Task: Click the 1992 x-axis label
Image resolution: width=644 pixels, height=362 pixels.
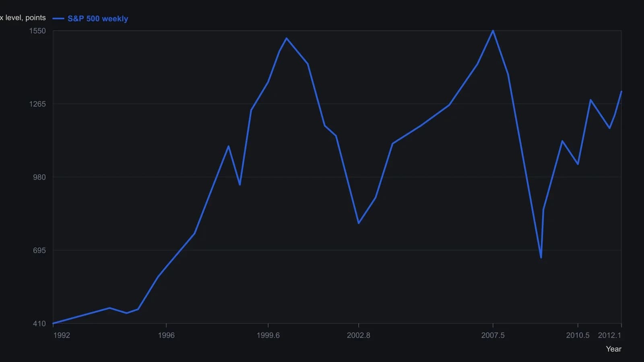Action: 62,335
